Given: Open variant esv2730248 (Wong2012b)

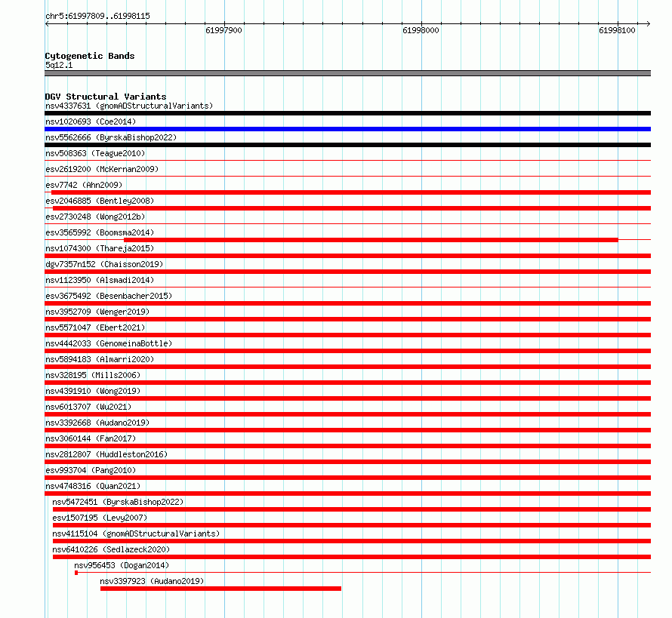Looking at the screenshot, I should tap(95, 217).
